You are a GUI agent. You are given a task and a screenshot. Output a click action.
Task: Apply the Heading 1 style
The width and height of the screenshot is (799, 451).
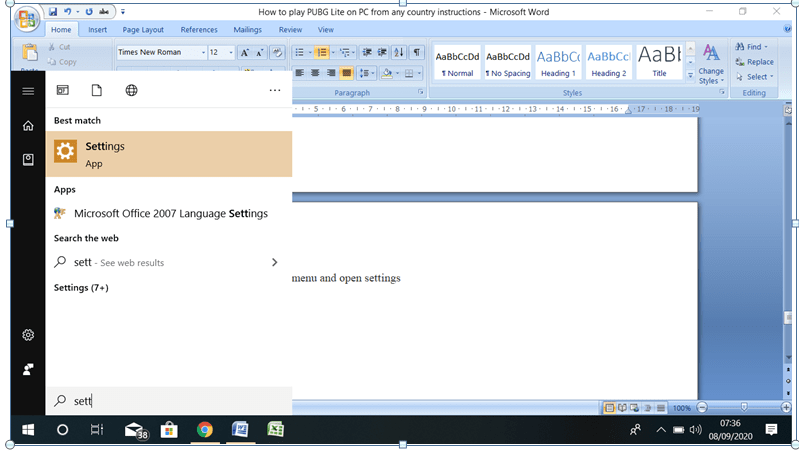pos(558,62)
